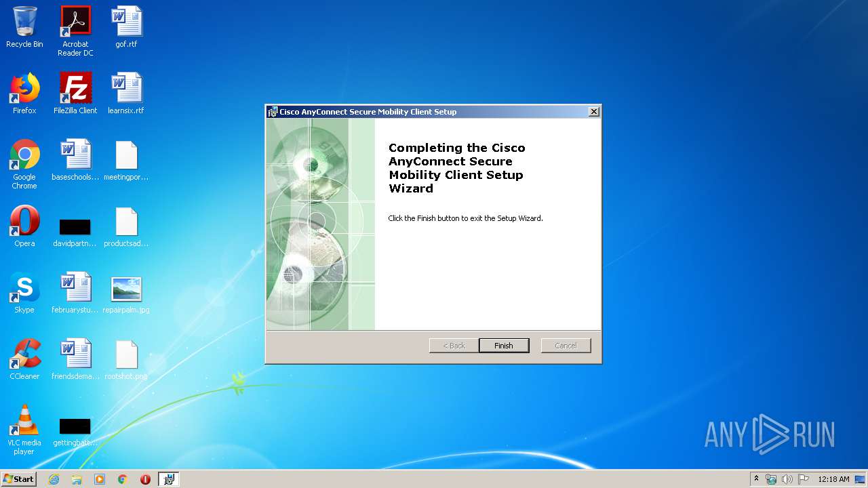Screen dimensions: 868x488
Task: Click the 12:18 AM taskbar clock
Action: 833,479
